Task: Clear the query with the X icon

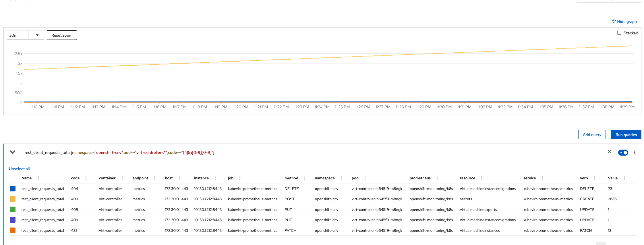Action: 609,152
